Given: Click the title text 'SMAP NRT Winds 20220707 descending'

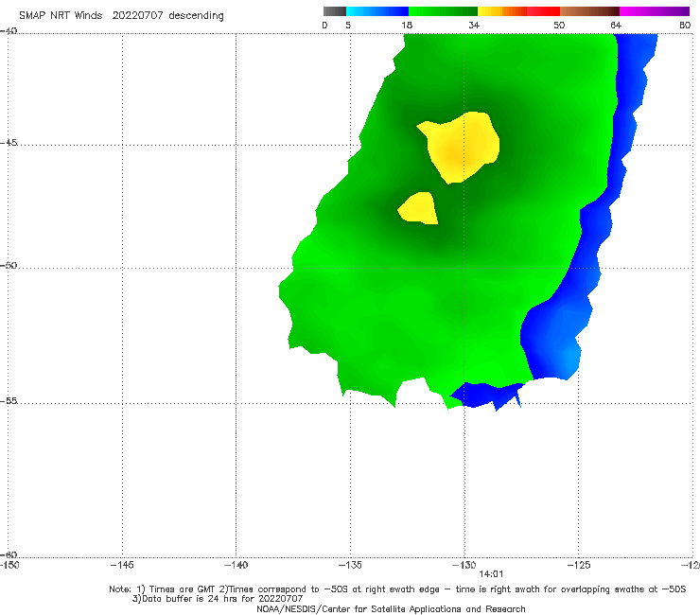Looking at the screenshot, I should 121,16.
